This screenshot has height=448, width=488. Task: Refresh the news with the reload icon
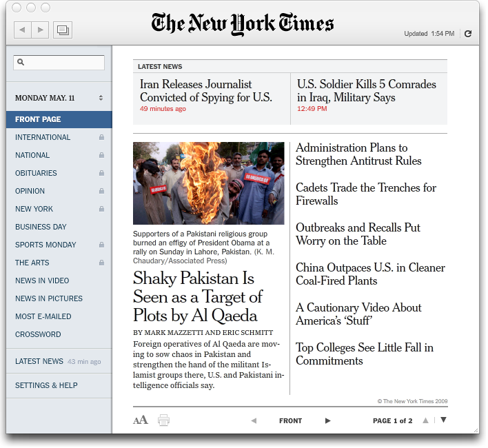tap(469, 34)
